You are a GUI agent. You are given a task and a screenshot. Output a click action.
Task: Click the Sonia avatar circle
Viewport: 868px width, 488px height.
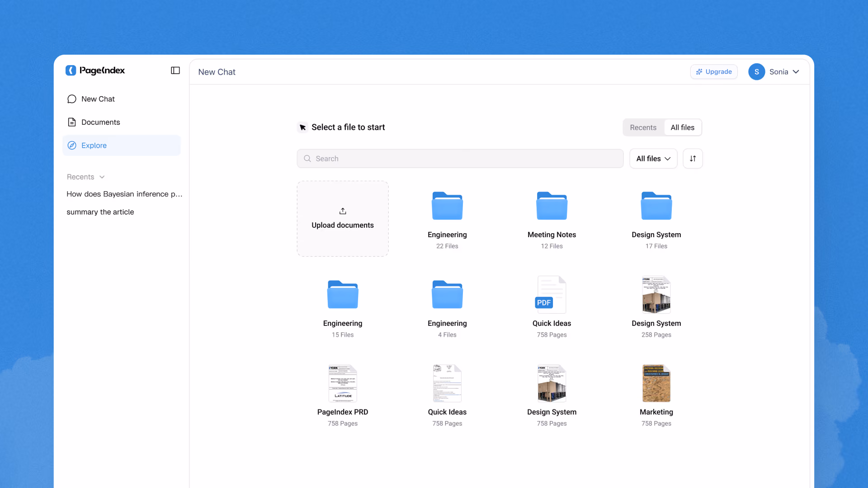756,72
